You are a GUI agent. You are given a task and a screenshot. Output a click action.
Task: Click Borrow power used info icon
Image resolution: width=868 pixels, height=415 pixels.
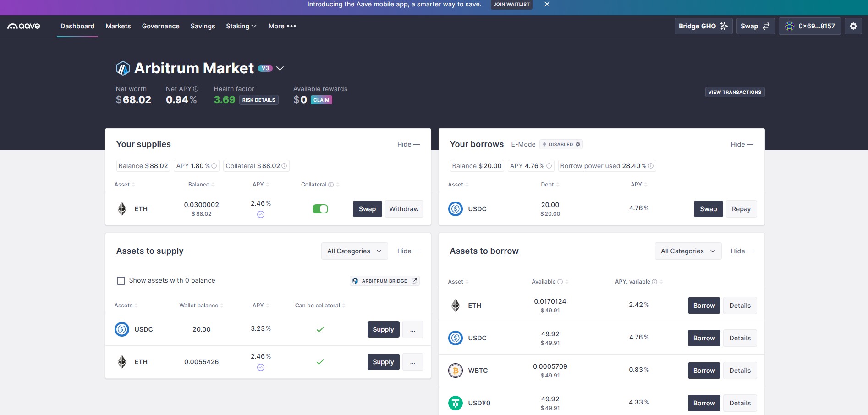click(x=651, y=166)
